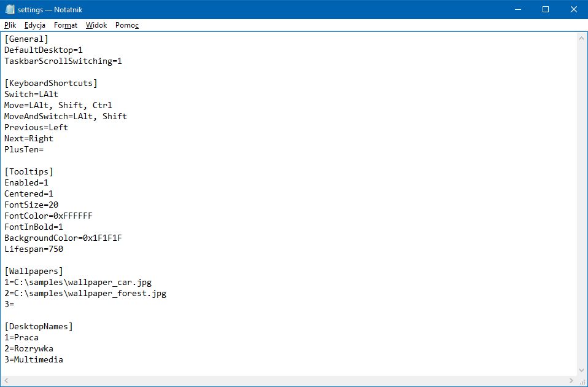Image resolution: width=588 pixels, height=387 pixels.
Task: Click the 3=Multimedia line
Action: point(33,359)
